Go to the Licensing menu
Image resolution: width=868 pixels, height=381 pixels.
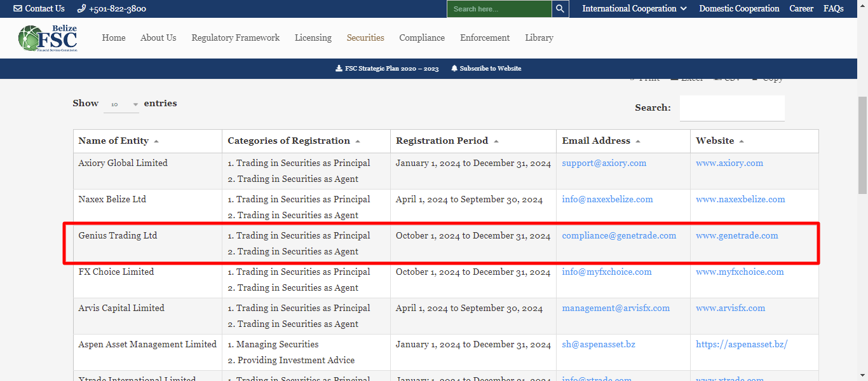pyautogui.click(x=313, y=38)
